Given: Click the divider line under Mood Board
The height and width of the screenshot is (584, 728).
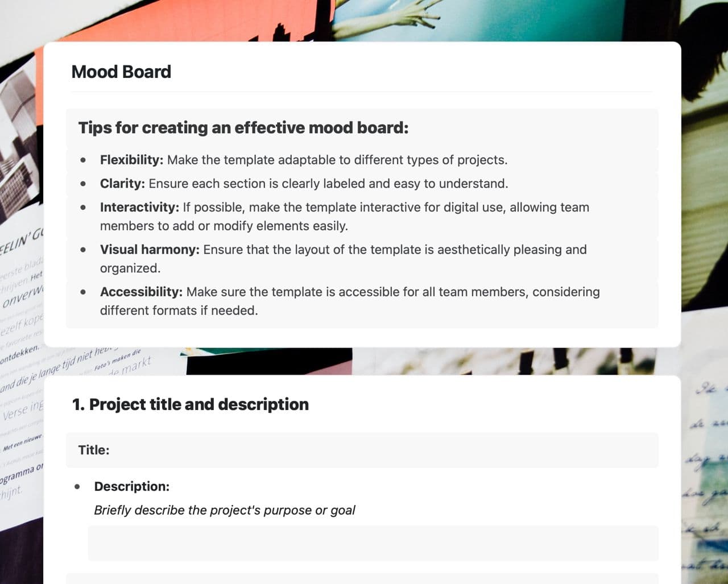Looking at the screenshot, I should click(x=362, y=92).
